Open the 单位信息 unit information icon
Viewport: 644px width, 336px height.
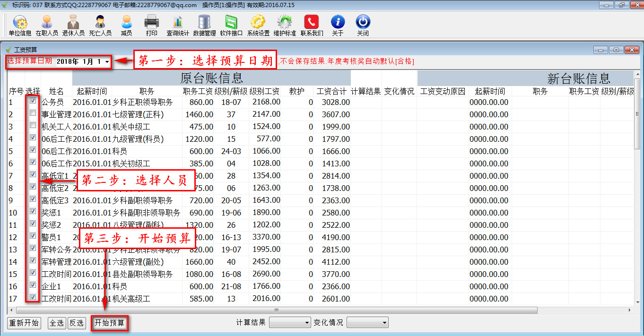(20, 22)
